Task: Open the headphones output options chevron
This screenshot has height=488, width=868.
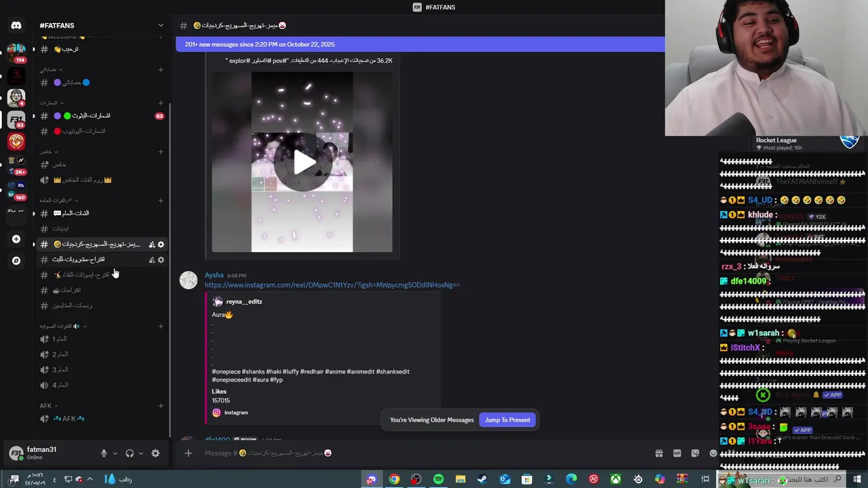Action: tap(140, 453)
